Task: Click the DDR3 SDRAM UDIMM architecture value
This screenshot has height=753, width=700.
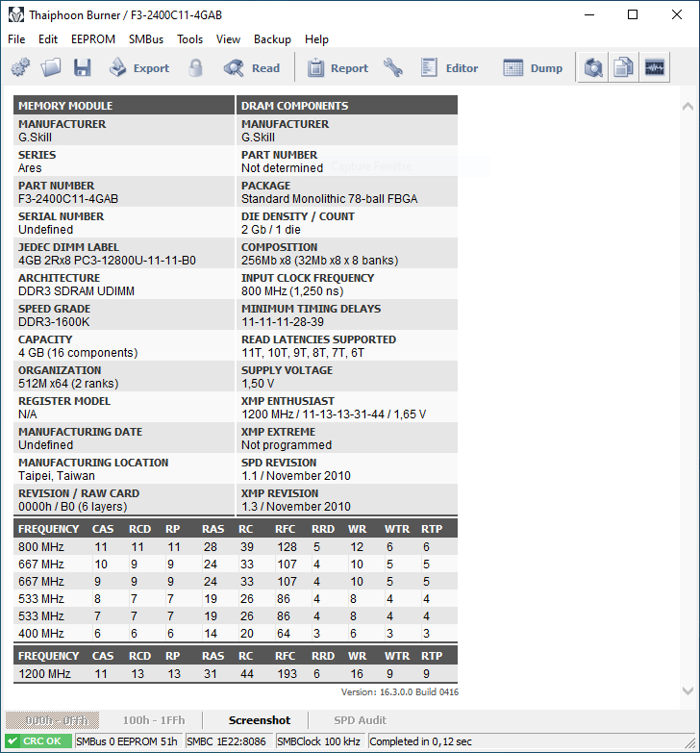Action: point(76,291)
